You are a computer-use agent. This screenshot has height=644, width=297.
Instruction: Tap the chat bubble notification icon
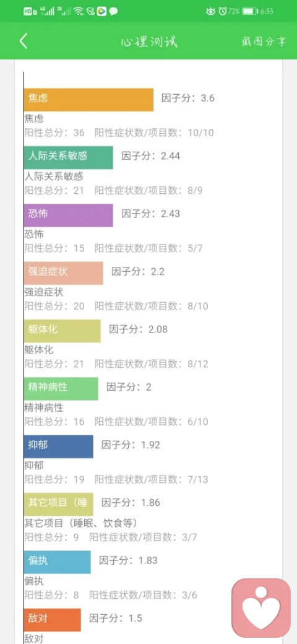pos(113,11)
